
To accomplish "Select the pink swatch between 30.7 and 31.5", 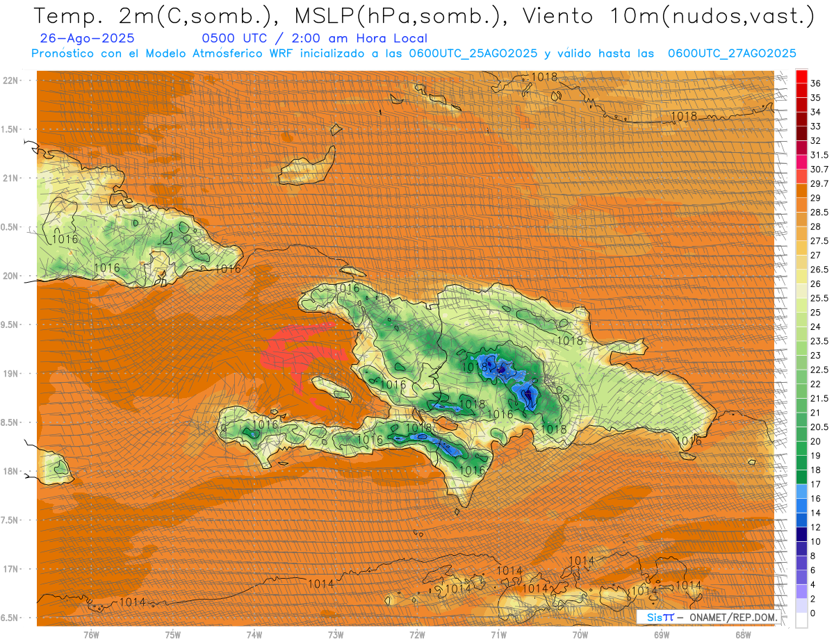I will click(801, 162).
